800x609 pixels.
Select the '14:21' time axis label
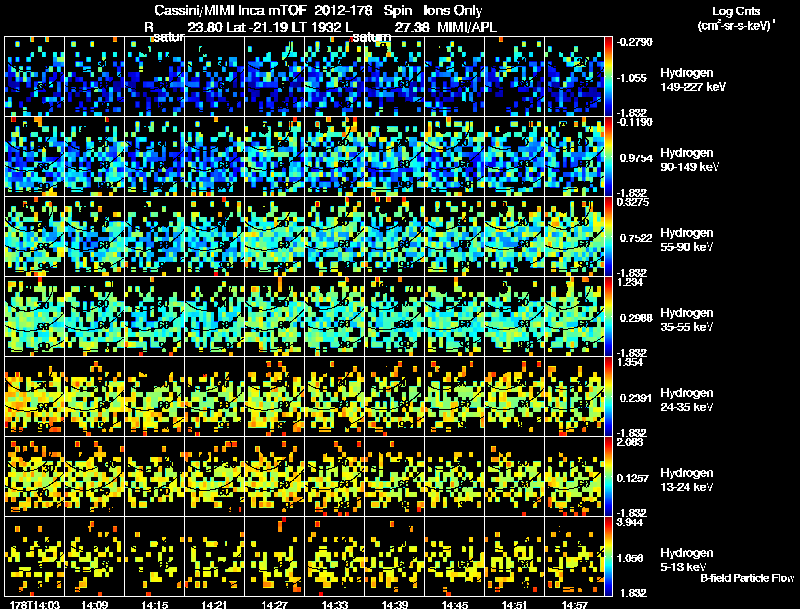pos(215,604)
